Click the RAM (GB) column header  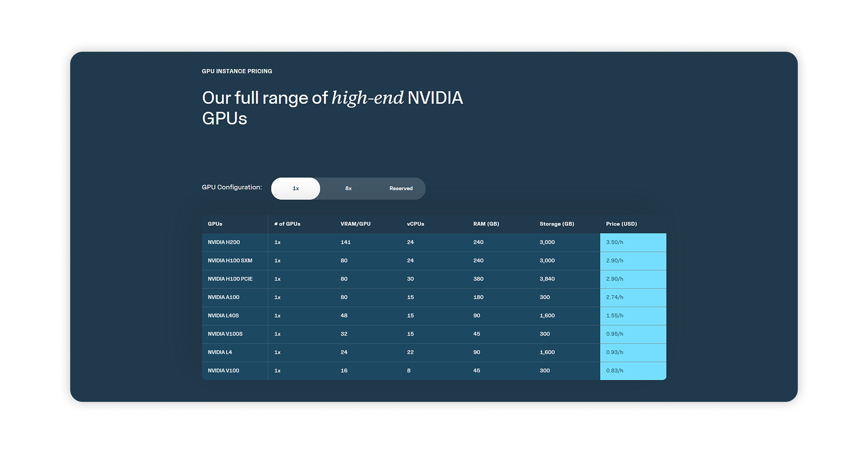[x=486, y=224]
